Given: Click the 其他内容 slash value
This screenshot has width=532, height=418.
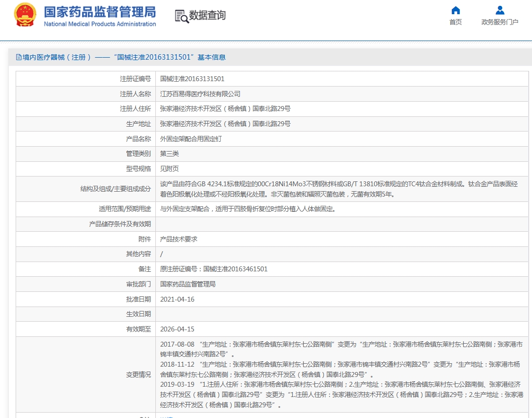Looking at the screenshot, I should tap(162, 254).
